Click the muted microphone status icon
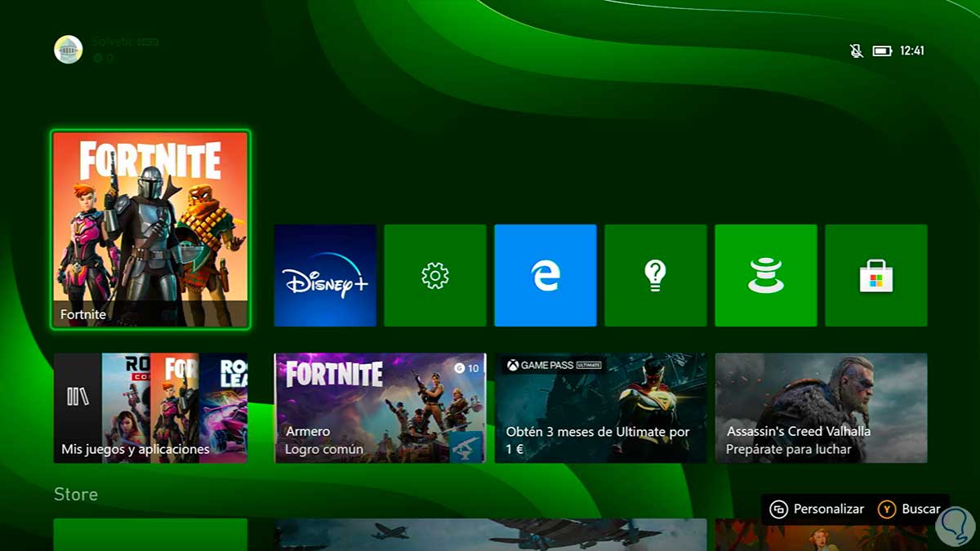 click(856, 51)
